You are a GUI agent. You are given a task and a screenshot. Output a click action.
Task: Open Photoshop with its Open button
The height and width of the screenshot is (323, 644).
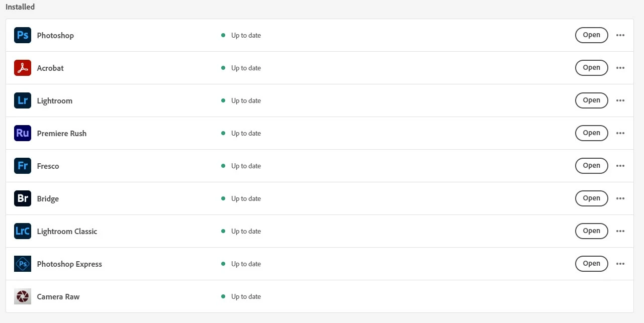pos(592,35)
